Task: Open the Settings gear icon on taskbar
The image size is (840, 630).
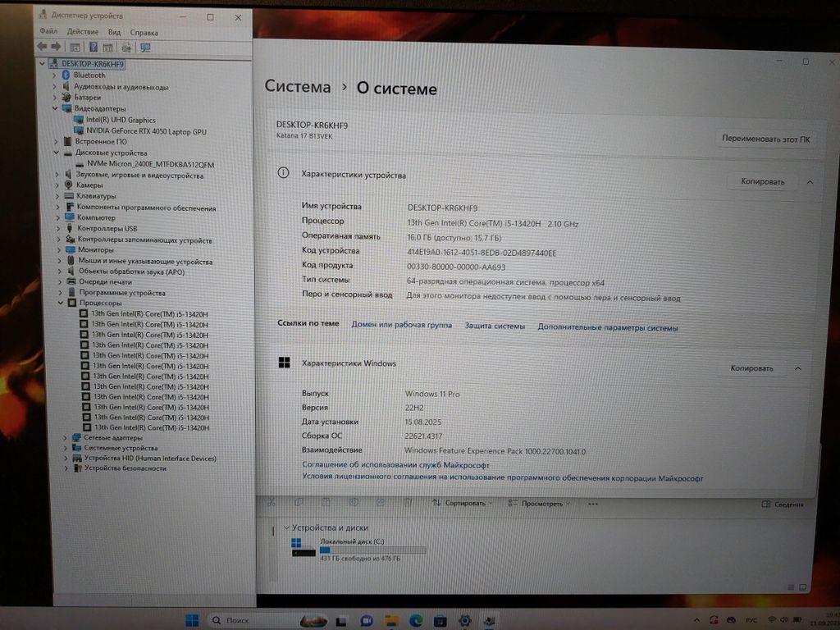Action: click(x=464, y=620)
